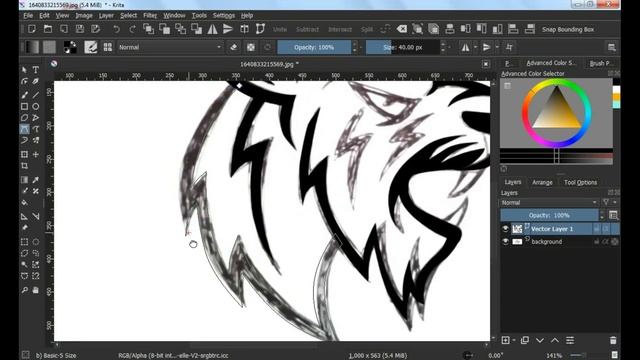Image resolution: width=640 pixels, height=360 pixels.
Task: Select the Gradient tool in toolbox
Action: pyautogui.click(x=24, y=180)
